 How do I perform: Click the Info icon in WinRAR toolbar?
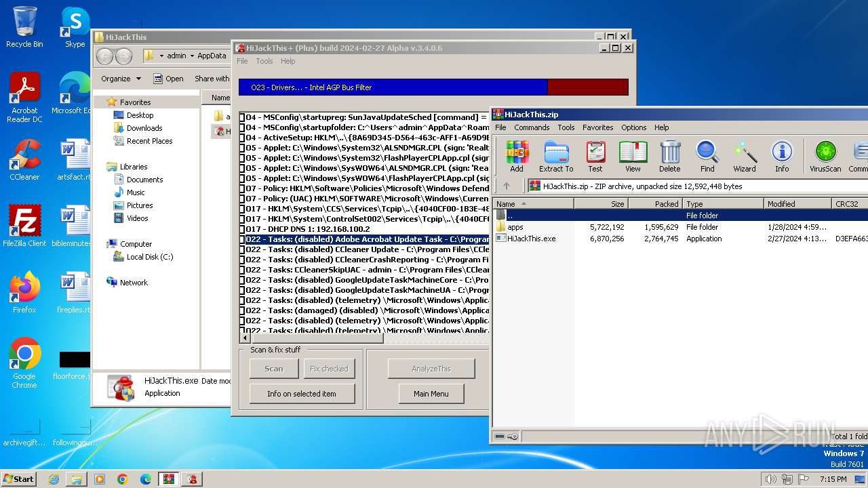(x=782, y=157)
